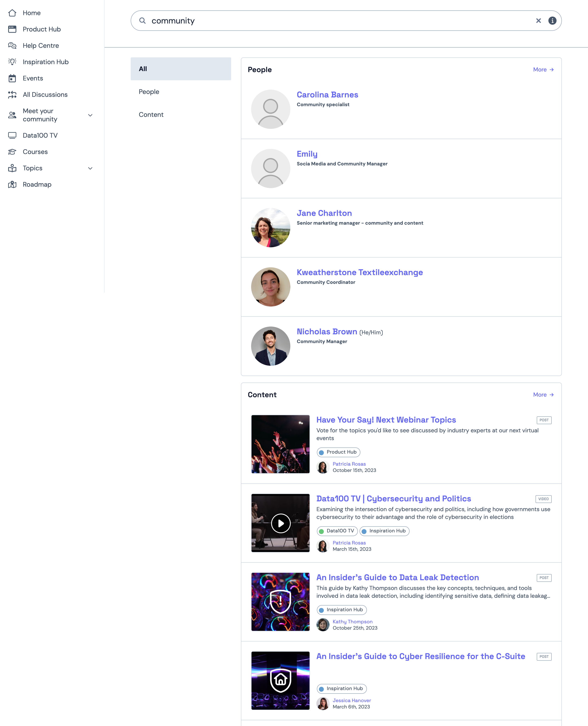The height and width of the screenshot is (726, 588).
Task: Click the Data100 TV topic tag
Action: 337,531
